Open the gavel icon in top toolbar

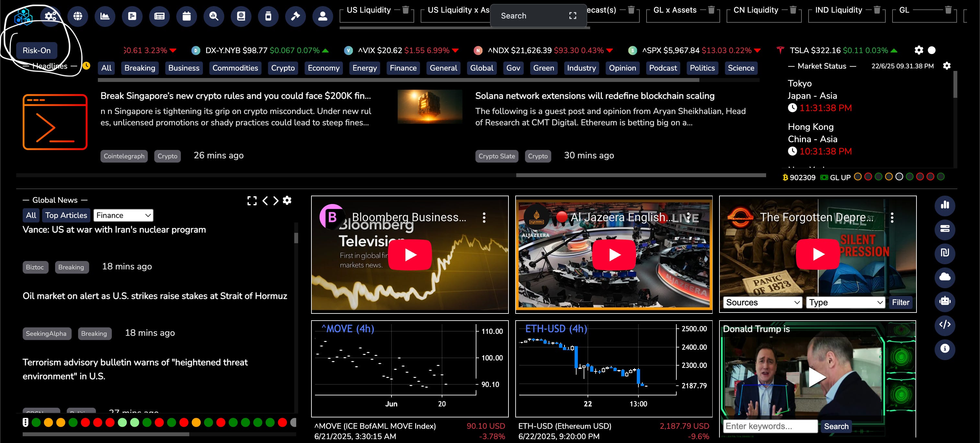(x=296, y=16)
